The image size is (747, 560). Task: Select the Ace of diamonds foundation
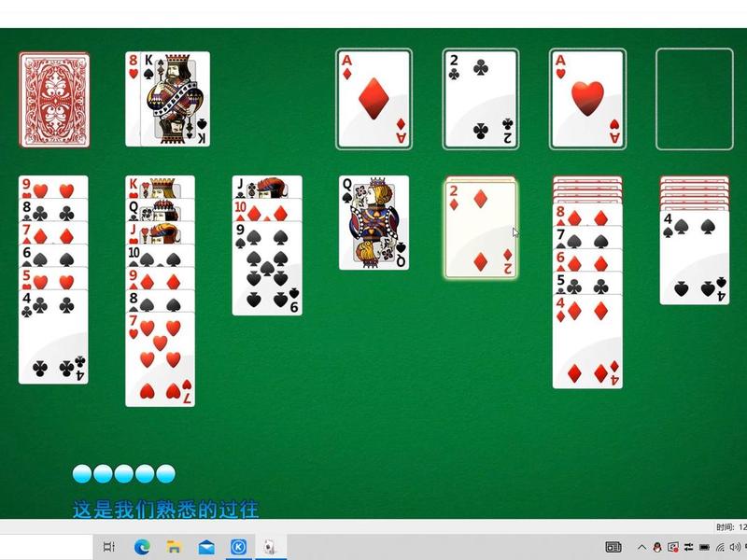pos(374,99)
